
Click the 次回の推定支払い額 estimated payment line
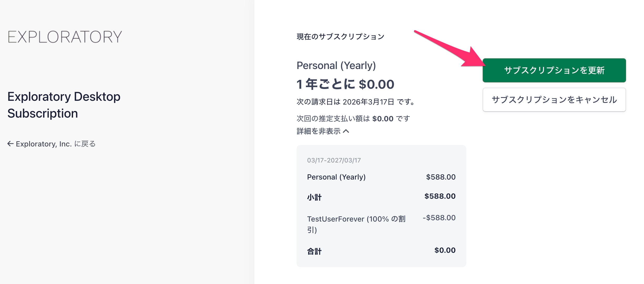353,119
